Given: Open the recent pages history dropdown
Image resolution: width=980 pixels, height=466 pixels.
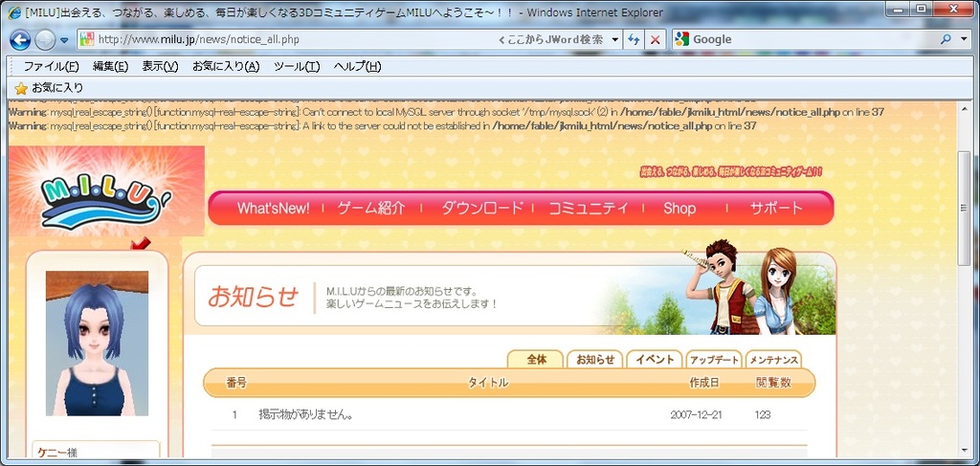Looking at the screenshot, I should point(64,40).
